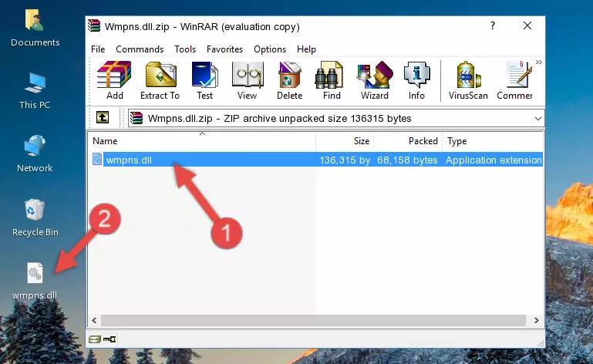Open the Find binoculars tool

[332, 80]
